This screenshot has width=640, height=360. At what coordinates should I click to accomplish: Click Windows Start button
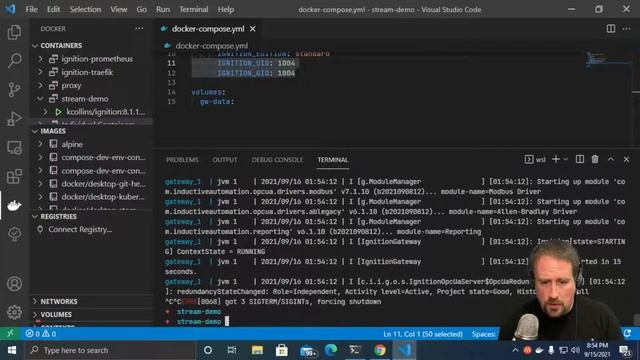click(12, 350)
